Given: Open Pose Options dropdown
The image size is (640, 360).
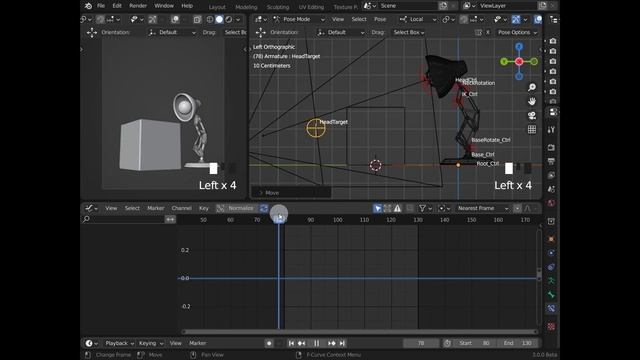Looking at the screenshot, I should [517, 32].
